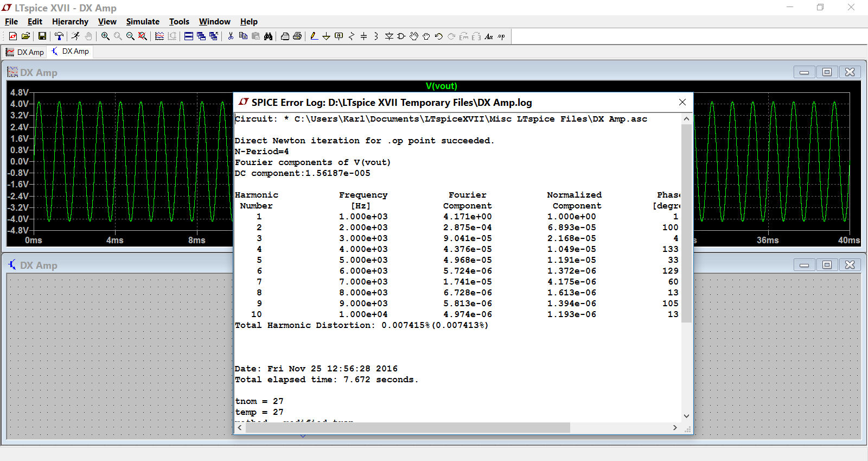Open Find with the binoculars icon
The width and height of the screenshot is (868, 461).
[x=268, y=36]
